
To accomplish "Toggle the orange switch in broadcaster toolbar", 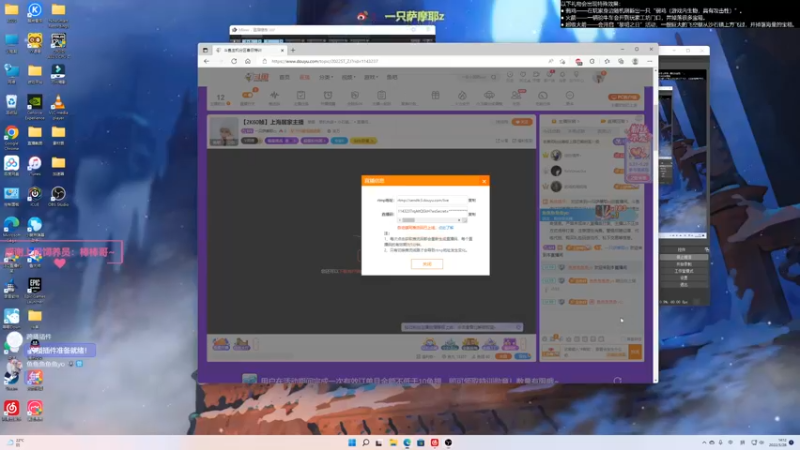I will pos(247,95).
